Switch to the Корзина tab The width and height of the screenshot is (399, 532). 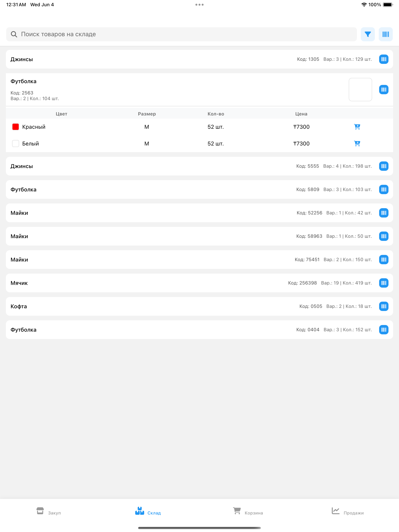pyautogui.click(x=248, y=511)
